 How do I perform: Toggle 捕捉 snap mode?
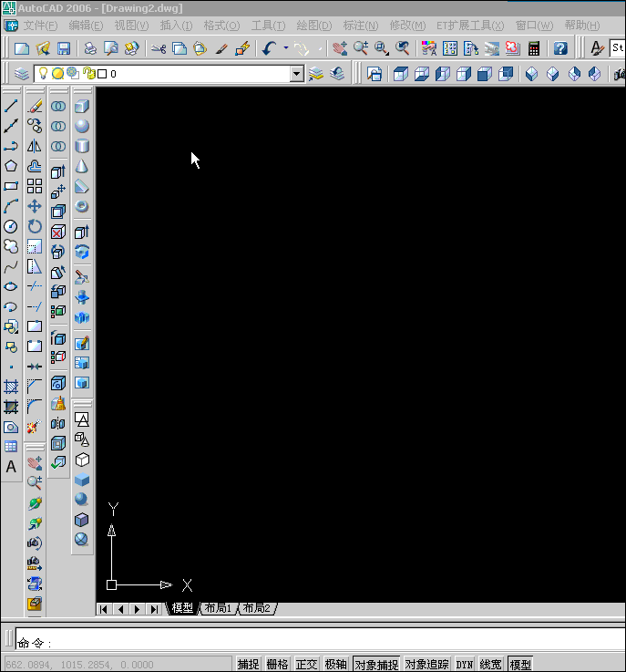[x=249, y=665]
